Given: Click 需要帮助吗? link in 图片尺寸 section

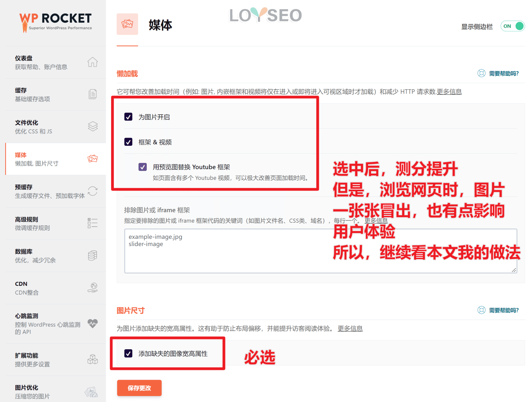Looking at the screenshot, I should tap(504, 310).
